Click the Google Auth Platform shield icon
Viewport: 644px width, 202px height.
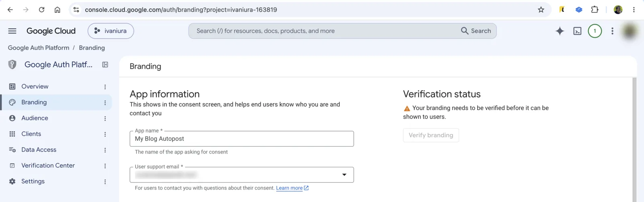[x=12, y=65]
